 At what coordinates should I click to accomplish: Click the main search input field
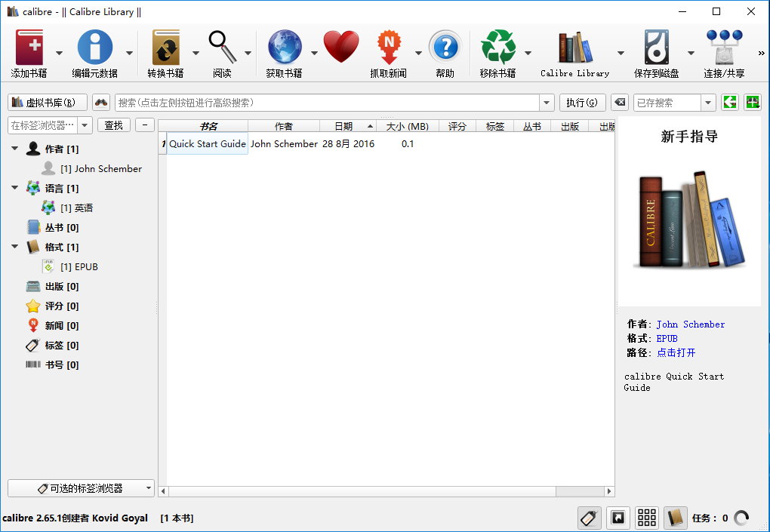pos(327,103)
